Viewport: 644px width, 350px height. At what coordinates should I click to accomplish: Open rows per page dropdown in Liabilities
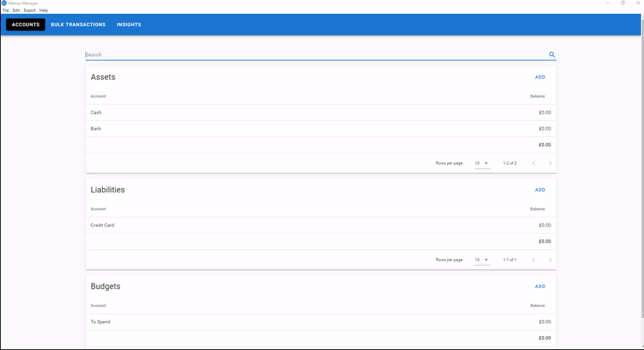(482, 260)
